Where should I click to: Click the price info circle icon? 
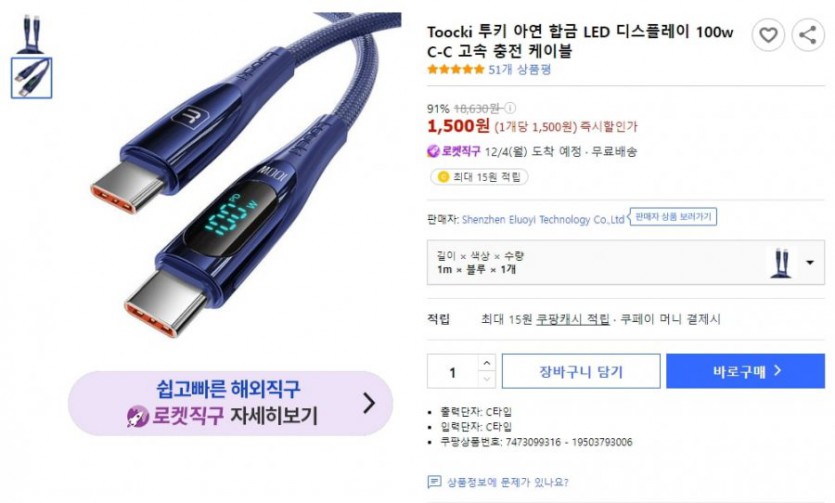click(x=510, y=109)
